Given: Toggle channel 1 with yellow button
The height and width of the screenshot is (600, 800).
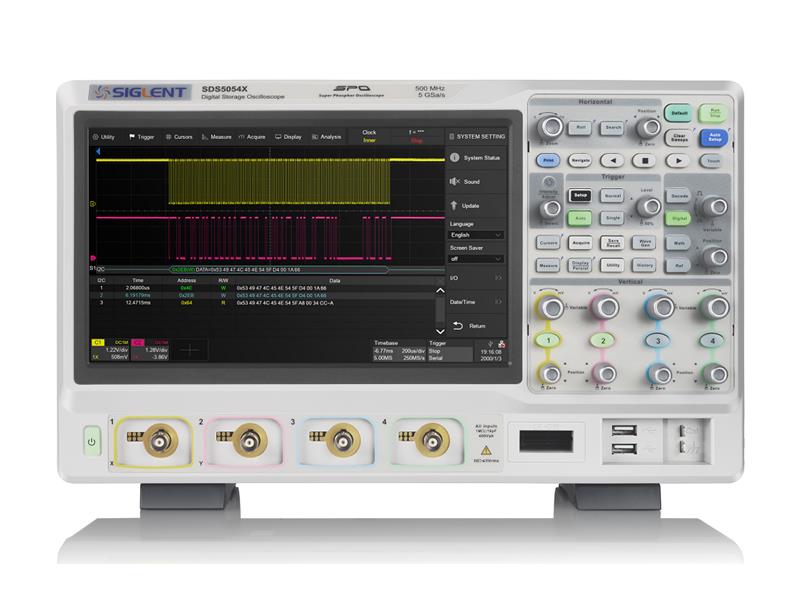Looking at the screenshot, I should click(547, 341).
